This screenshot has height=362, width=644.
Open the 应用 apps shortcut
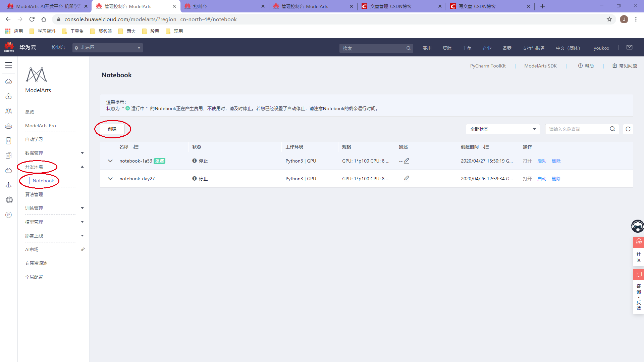(14, 31)
